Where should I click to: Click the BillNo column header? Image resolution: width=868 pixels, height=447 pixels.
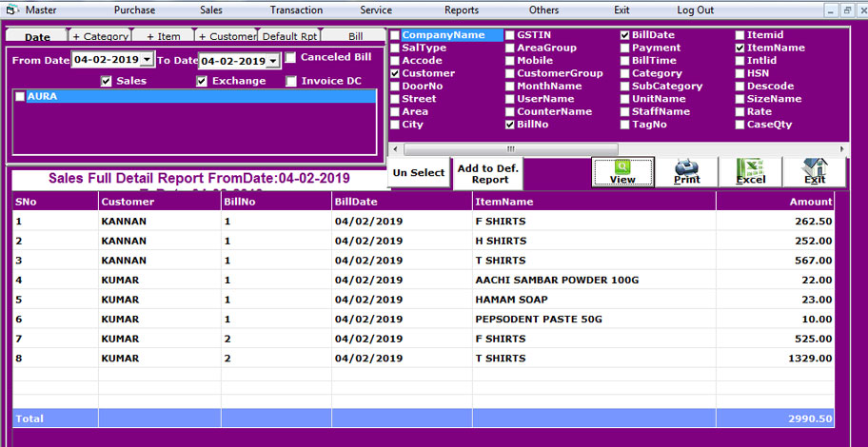(276, 202)
